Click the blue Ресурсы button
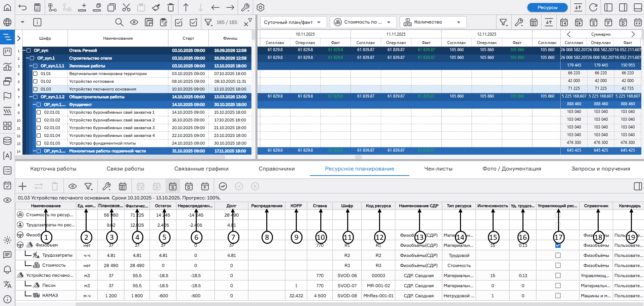This screenshot has height=306, width=644. coord(547,7)
